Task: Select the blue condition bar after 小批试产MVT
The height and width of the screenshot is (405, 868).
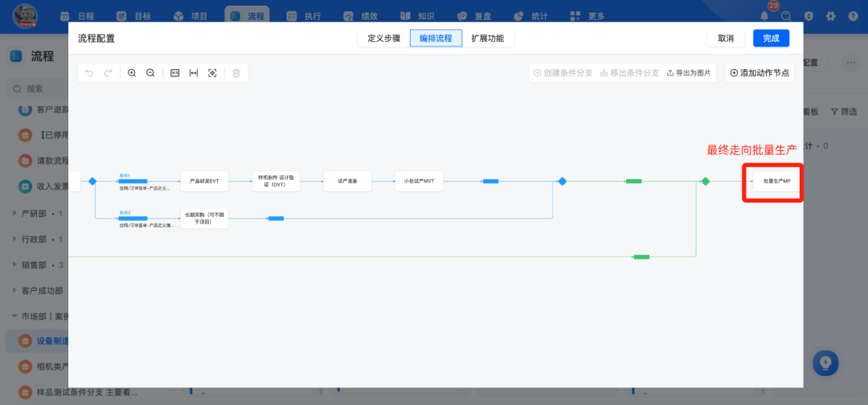Action: [490, 181]
